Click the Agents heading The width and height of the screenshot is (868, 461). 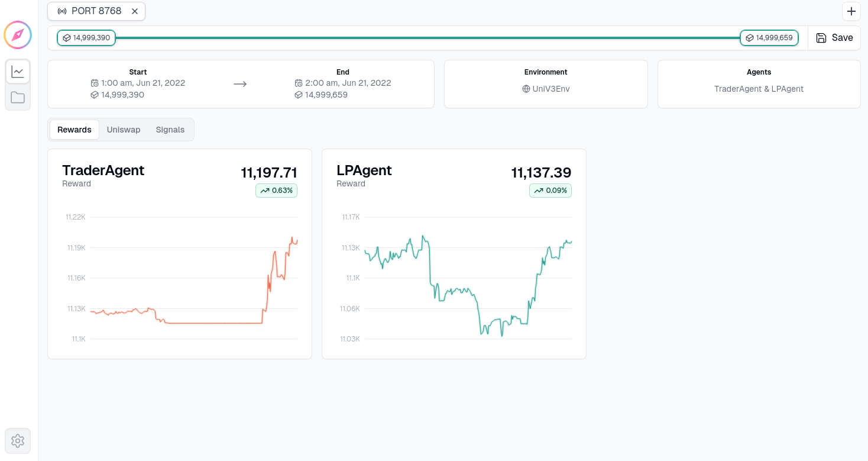pyautogui.click(x=759, y=72)
